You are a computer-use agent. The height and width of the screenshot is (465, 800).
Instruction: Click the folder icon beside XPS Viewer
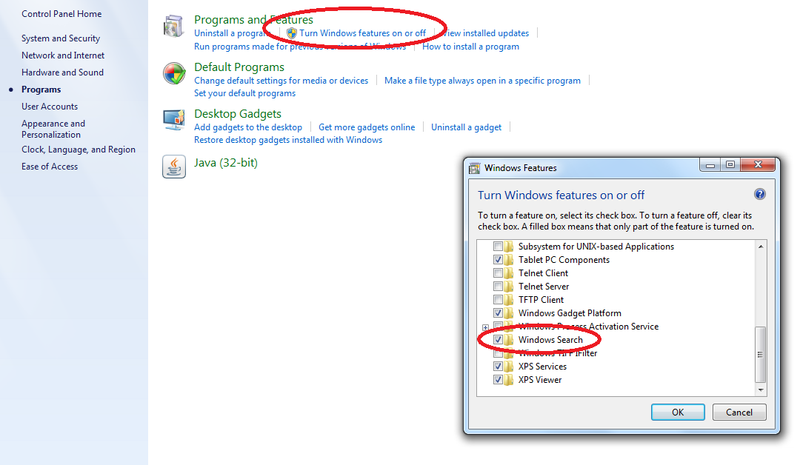tap(509, 380)
